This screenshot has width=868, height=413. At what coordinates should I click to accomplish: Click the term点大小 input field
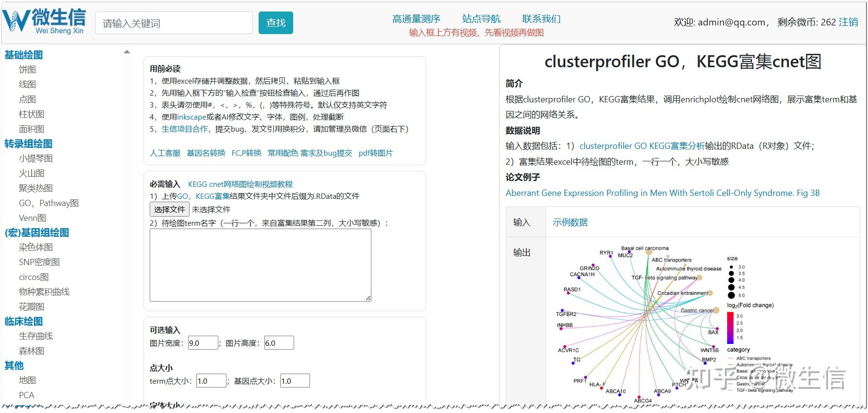tap(211, 381)
